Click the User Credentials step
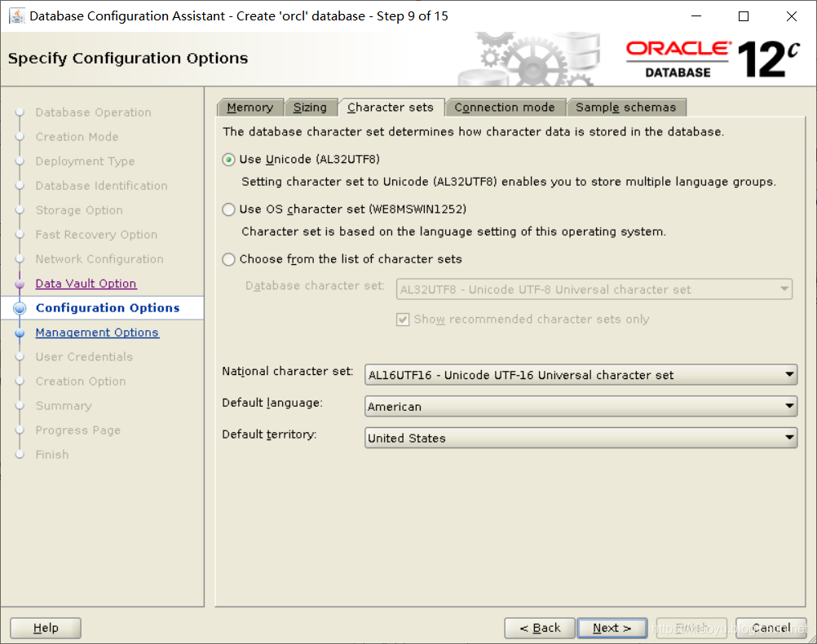The width and height of the screenshot is (817, 644). click(x=85, y=357)
